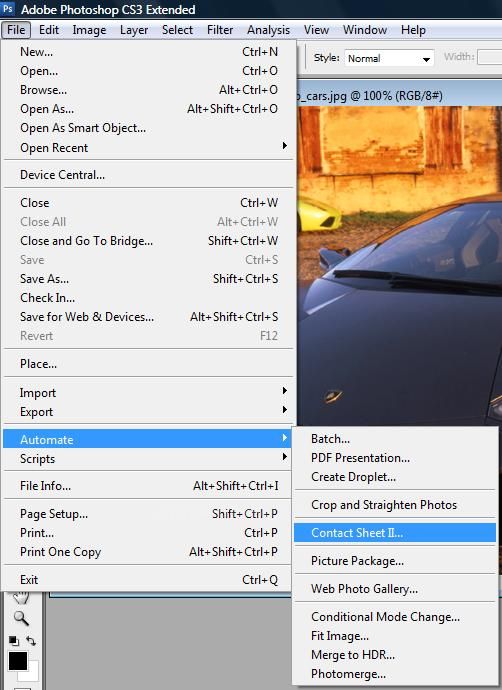Screen dimensions: 502x690
Task: Select Create Droplet... entry
Action: pos(395,477)
